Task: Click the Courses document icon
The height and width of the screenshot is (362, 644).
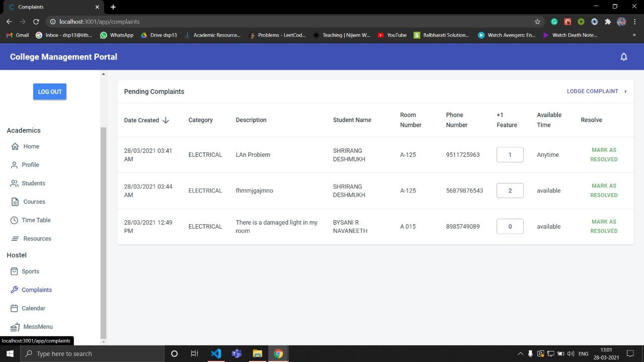Action: click(15, 202)
